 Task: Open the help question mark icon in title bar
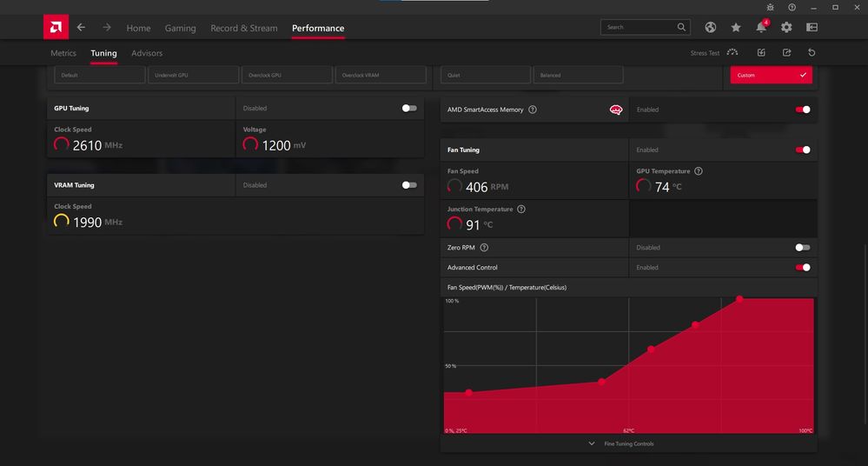(x=792, y=7)
